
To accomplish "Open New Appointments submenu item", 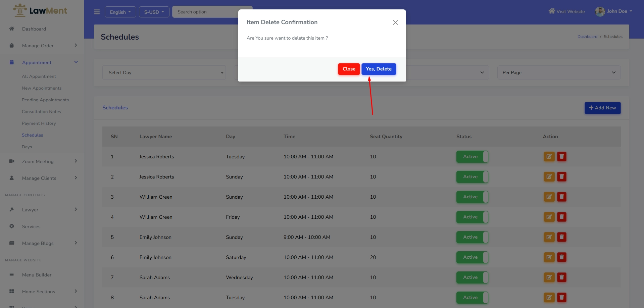I will 42,88.
